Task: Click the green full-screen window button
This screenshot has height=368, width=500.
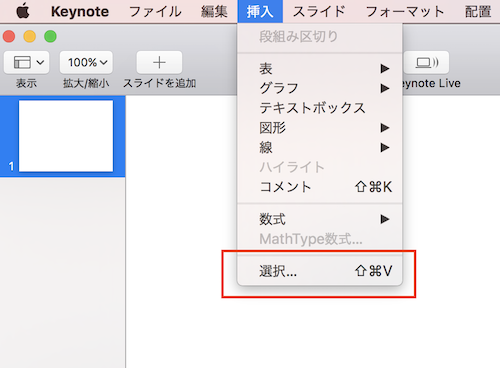Action: click(50, 36)
